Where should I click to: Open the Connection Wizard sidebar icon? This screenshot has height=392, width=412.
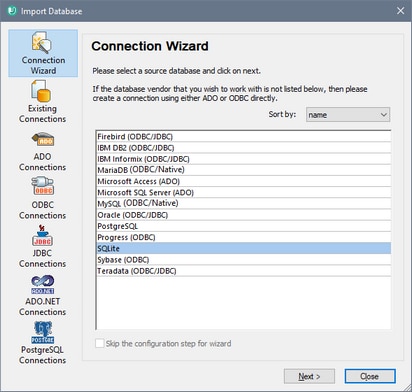point(42,42)
